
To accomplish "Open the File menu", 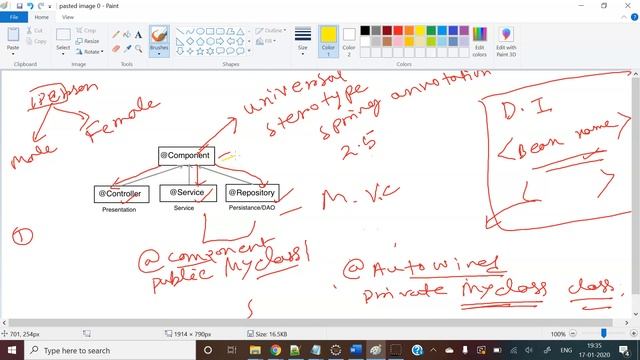I will click(x=14, y=17).
